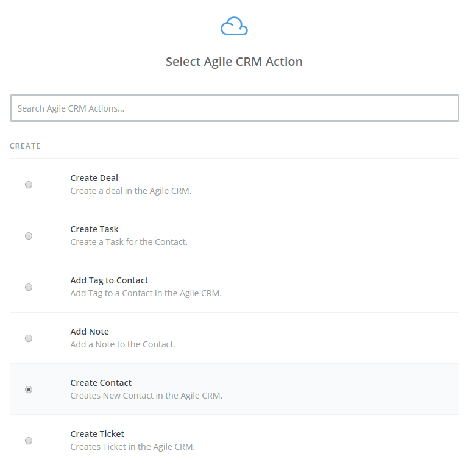Choose the Create Ticket radio button
The image size is (471, 476).
coord(29,441)
